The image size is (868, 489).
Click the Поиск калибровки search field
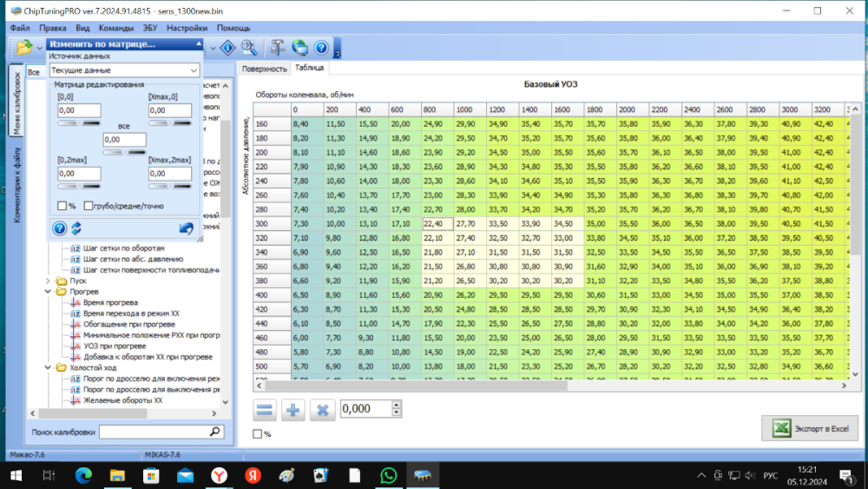(155, 432)
